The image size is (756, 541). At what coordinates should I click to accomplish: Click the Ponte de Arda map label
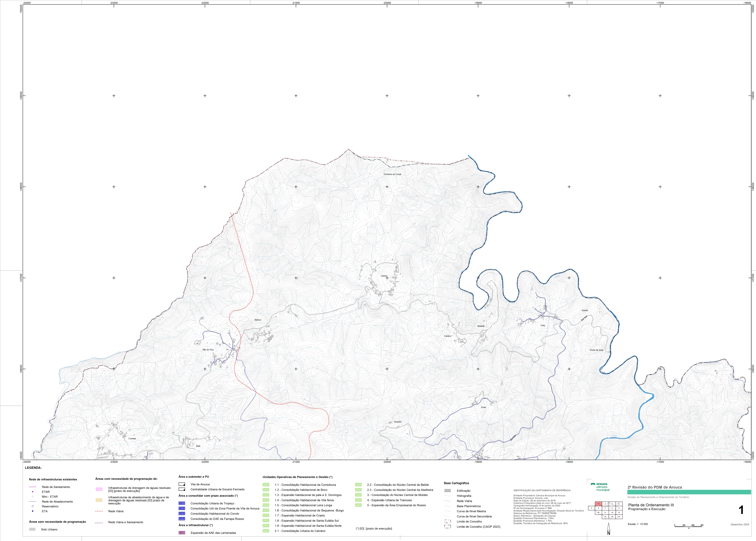coord(596,350)
